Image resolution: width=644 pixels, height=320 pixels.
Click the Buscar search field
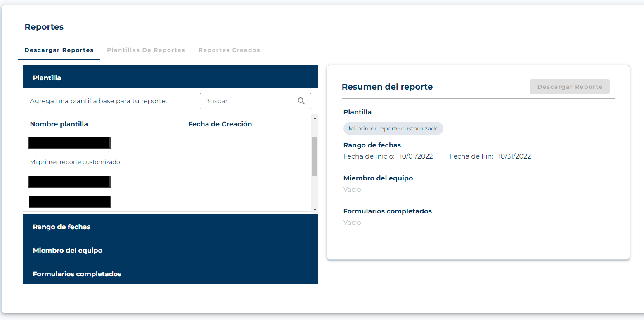click(x=255, y=101)
